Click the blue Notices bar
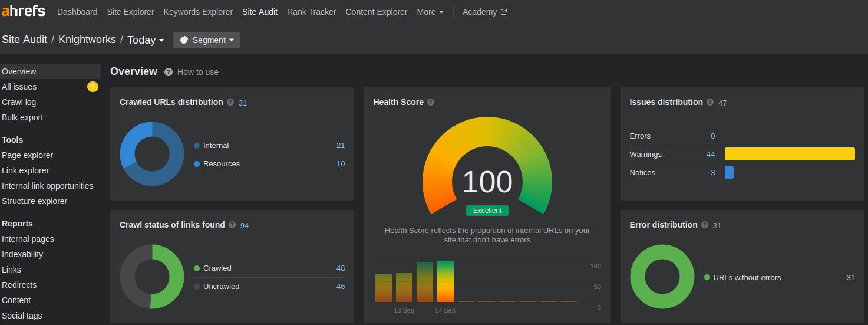This screenshot has height=325, width=868. [x=729, y=172]
